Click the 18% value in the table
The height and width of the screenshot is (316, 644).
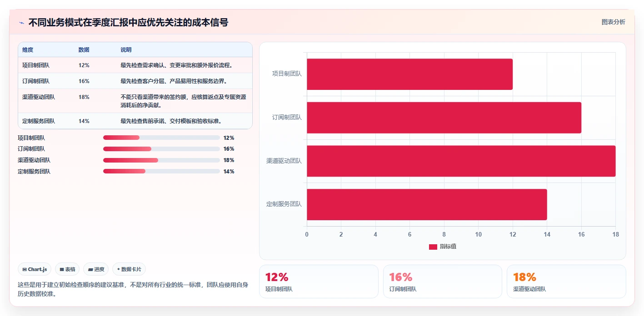(x=84, y=97)
